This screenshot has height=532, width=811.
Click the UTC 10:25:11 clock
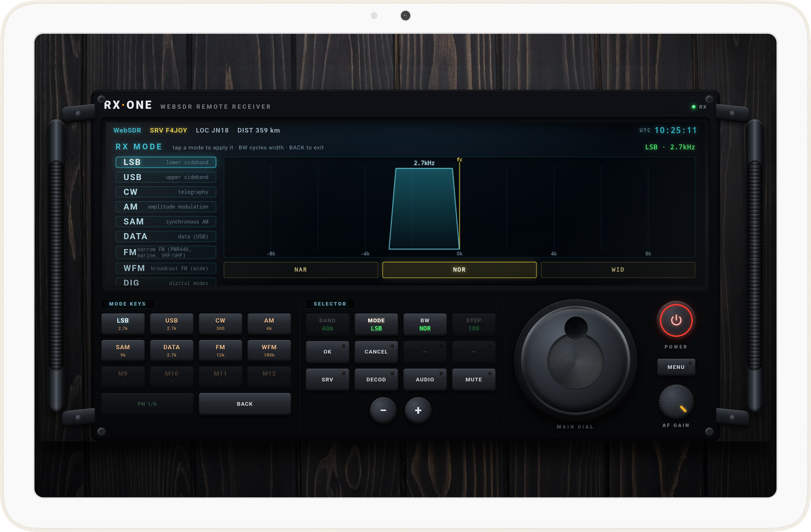pyautogui.click(x=668, y=130)
